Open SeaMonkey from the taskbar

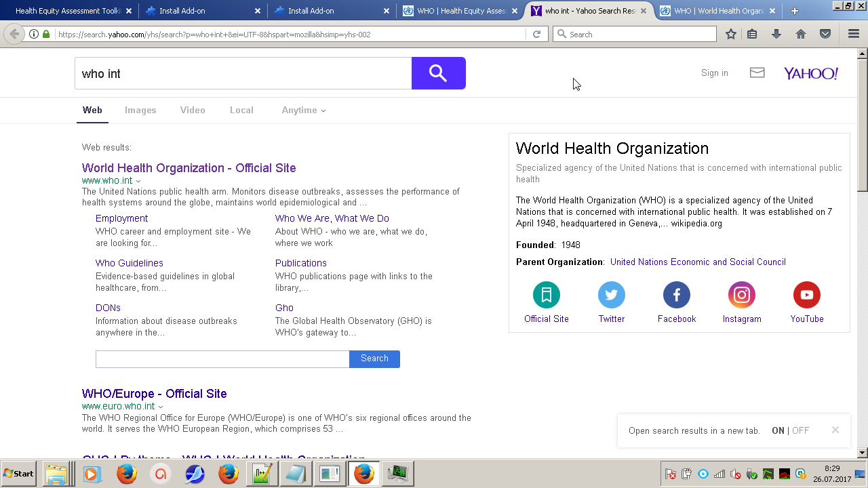click(x=195, y=474)
